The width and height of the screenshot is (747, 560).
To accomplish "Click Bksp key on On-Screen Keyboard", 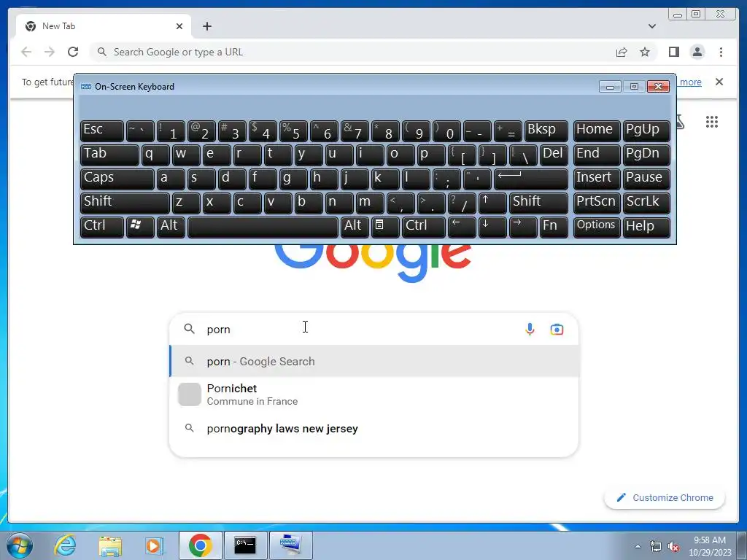I will click(x=546, y=131).
